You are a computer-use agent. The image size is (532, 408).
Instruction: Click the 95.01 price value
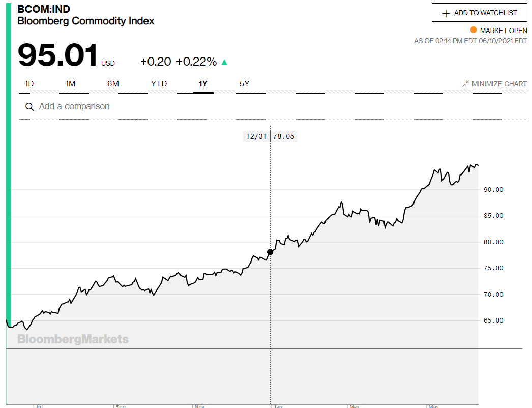(58, 55)
